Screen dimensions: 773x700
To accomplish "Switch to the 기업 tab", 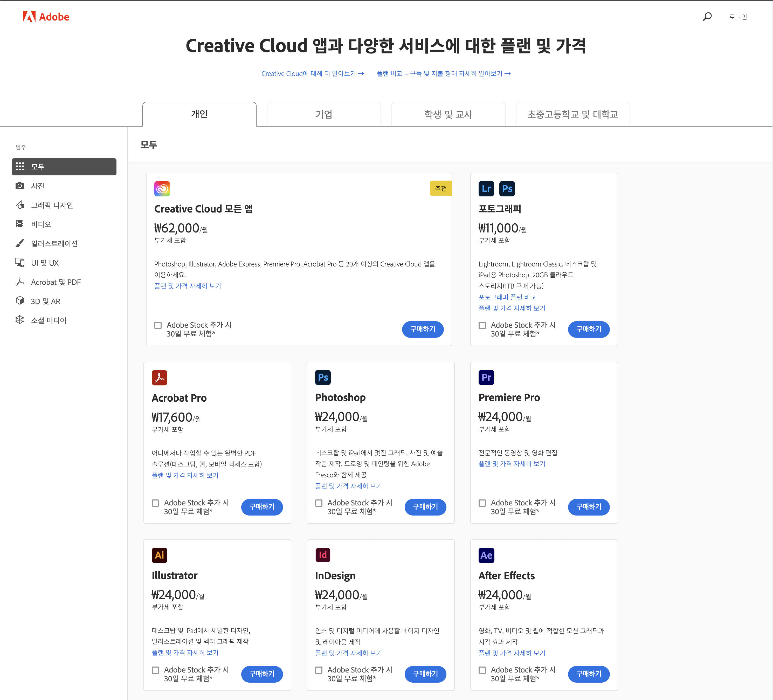I will [324, 114].
